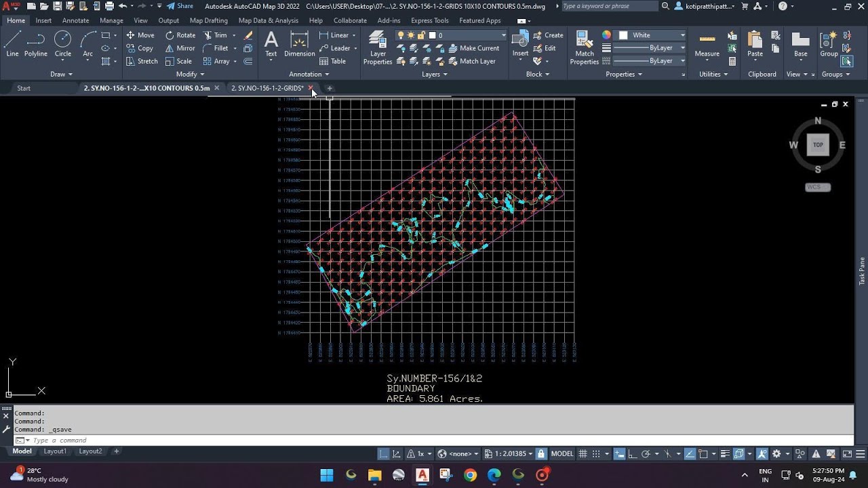The height and width of the screenshot is (488, 868).
Task: Click the MODEL space button
Action: [x=562, y=453]
